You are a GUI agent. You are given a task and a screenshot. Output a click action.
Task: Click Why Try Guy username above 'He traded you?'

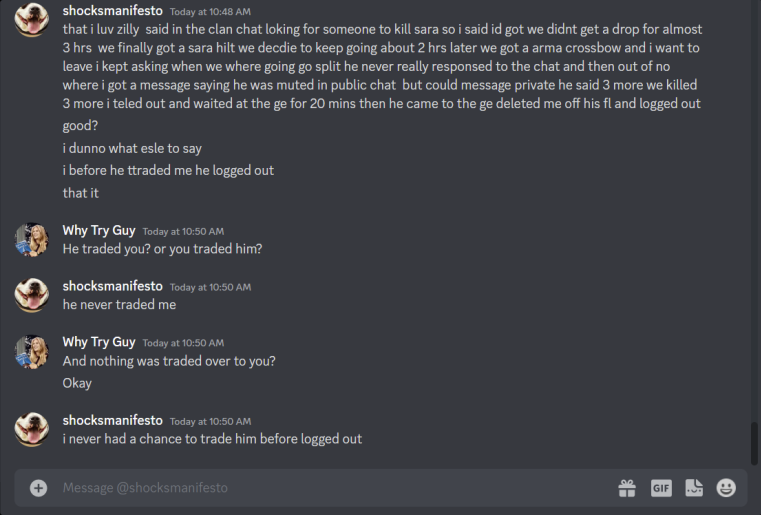coord(99,231)
